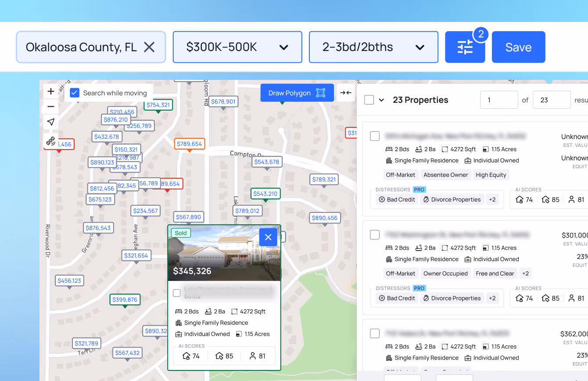Viewport: 588px width, 381px height.
Task: Toggle Search while moving checkbox
Action: [x=75, y=93]
